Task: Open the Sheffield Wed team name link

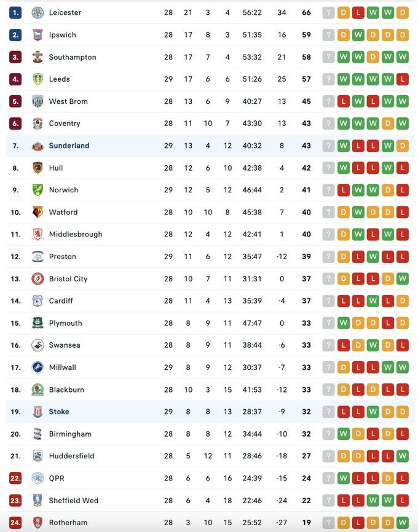Action: click(x=74, y=501)
